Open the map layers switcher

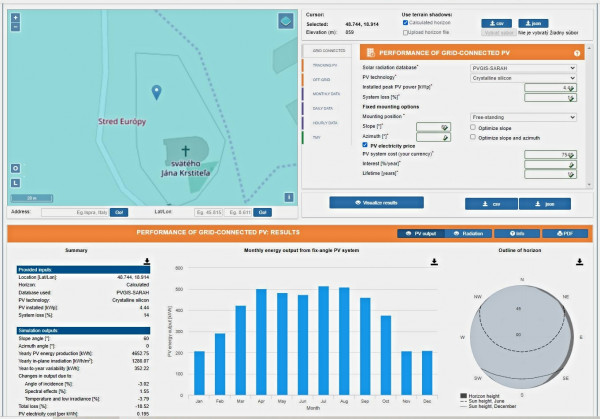click(286, 21)
